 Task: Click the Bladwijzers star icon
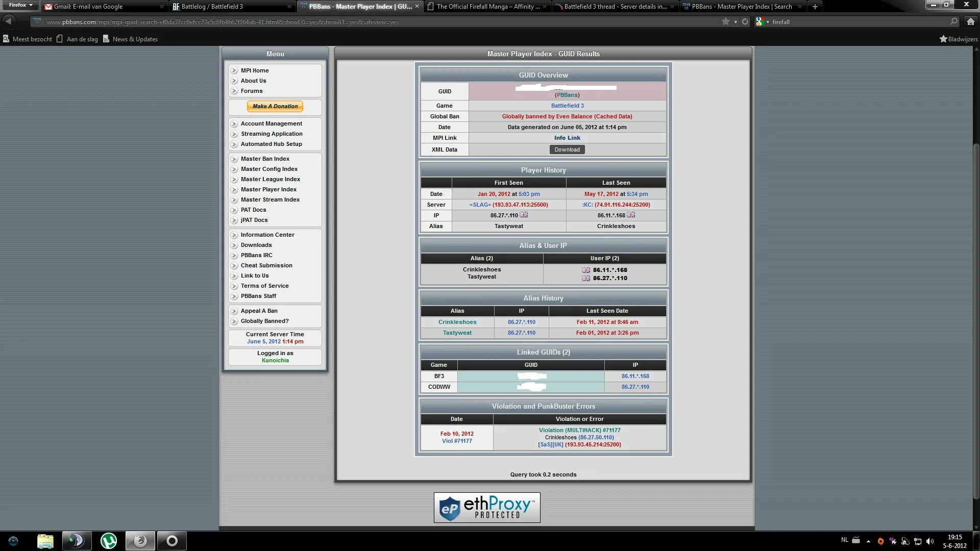943,39
